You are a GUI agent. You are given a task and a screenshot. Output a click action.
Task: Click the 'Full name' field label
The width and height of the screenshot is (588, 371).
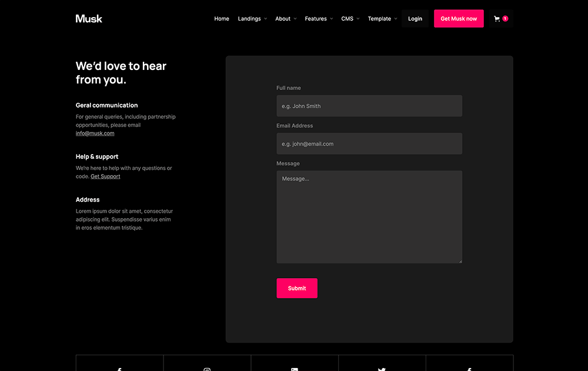[288, 88]
